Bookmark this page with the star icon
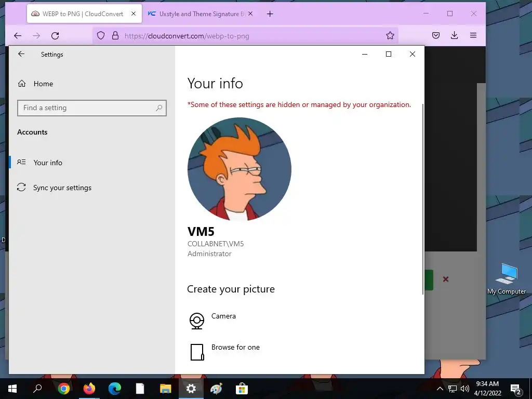 390,35
